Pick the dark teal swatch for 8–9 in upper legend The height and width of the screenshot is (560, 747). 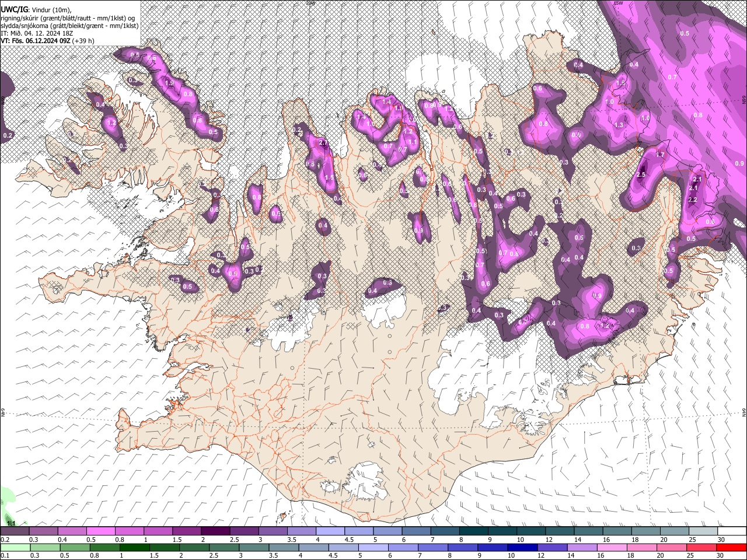point(473,531)
